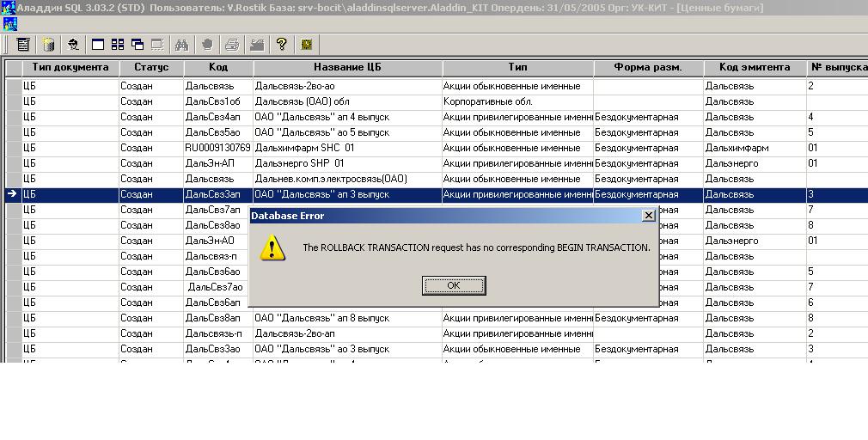
Task: Click 'Корпоративные обл.' type cell
Action: tap(517, 102)
